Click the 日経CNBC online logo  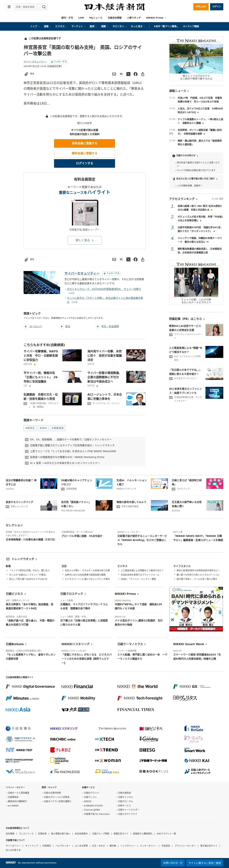pyautogui.click(x=63, y=739)
